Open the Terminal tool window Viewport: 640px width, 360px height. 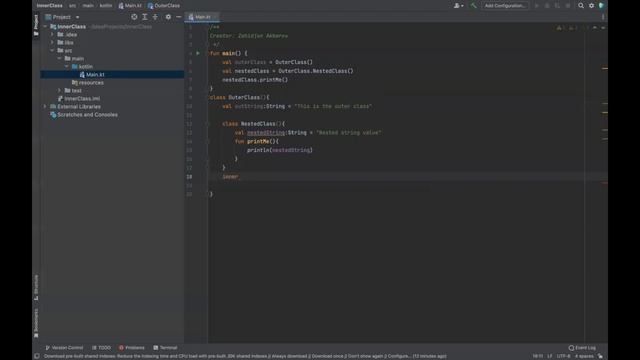[165, 348]
